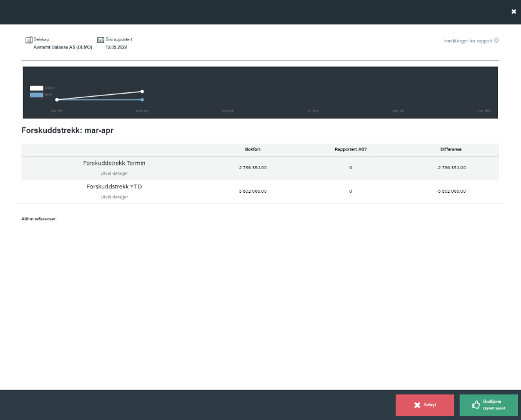This screenshot has height=420, width=521.
Task: Click the blue ERP legend swatch
Action: 37,95
